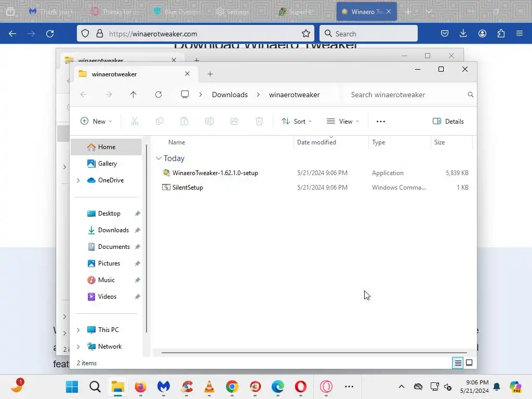This screenshot has height=399, width=532.
Task: Reload the page in Firefox
Action: click(50, 34)
